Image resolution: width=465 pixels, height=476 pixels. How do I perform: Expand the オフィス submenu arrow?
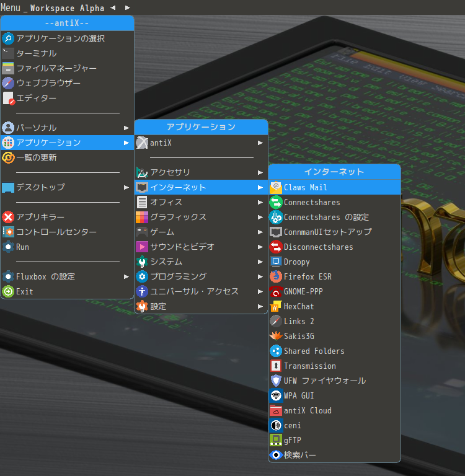pos(260,202)
